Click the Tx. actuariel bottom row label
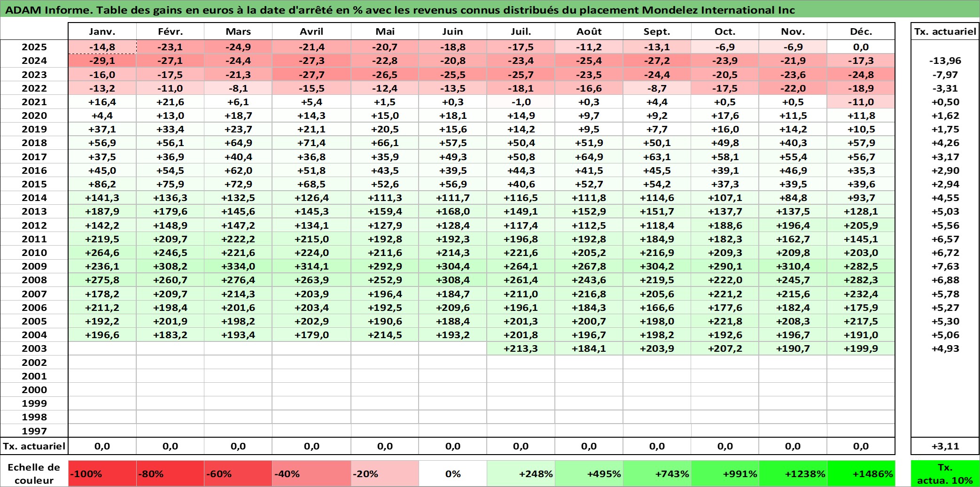Viewport: 980px width, 487px height. tap(34, 446)
